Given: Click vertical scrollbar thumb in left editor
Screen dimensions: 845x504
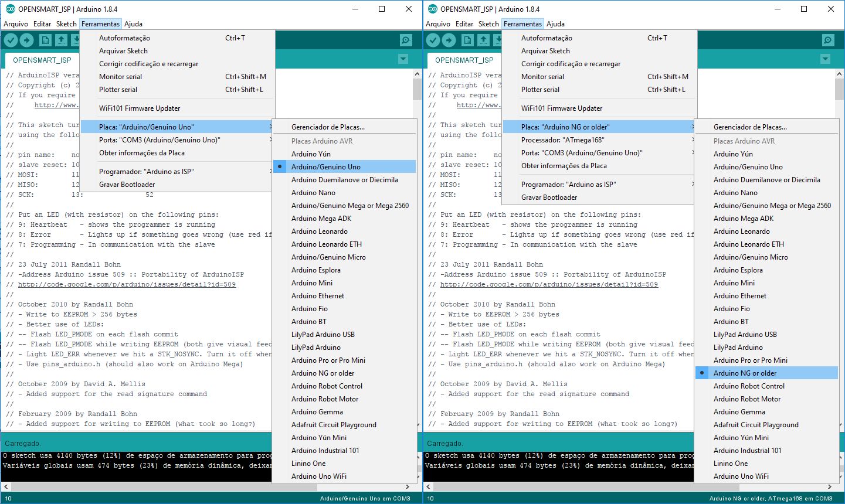Looking at the screenshot, I should click(x=417, y=90).
